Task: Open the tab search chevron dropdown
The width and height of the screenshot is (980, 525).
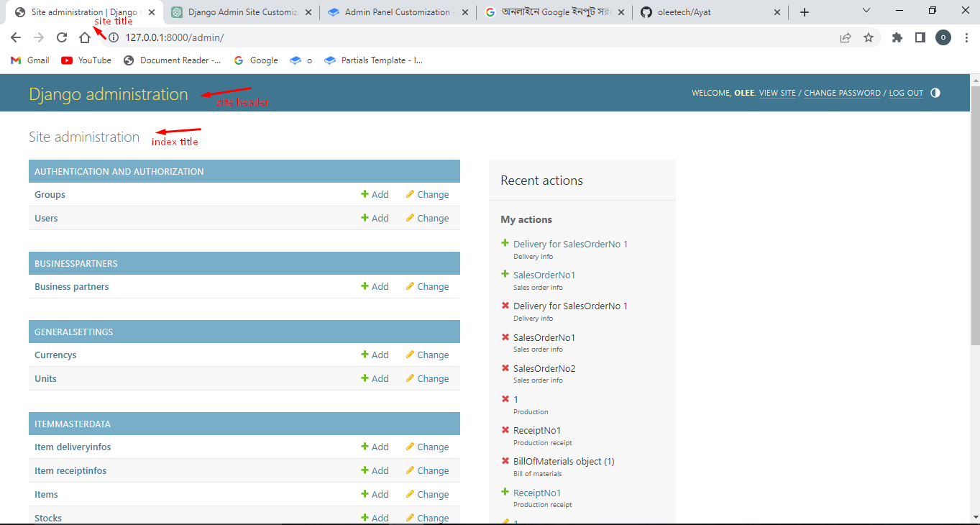Action: (866, 11)
